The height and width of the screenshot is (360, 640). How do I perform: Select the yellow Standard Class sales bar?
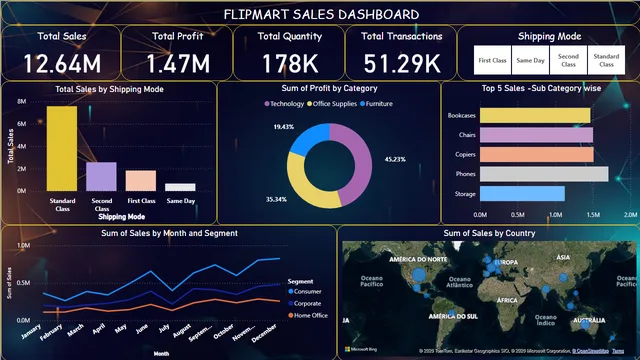click(x=62, y=149)
